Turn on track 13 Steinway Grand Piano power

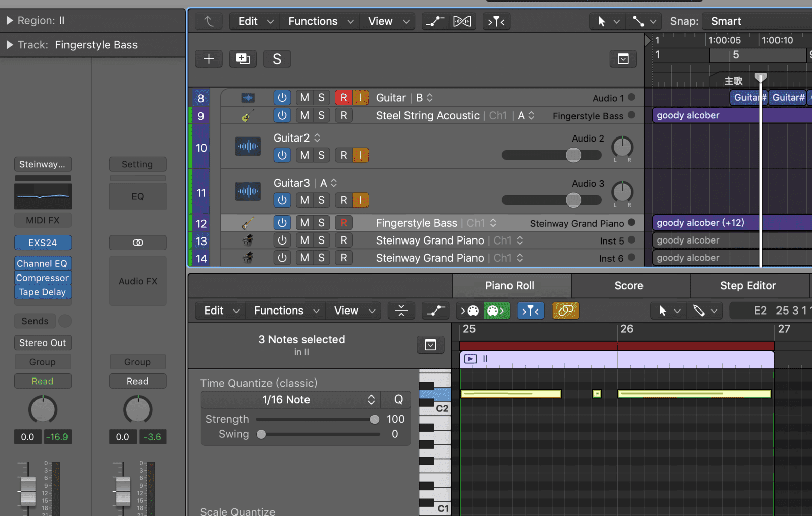click(x=282, y=240)
